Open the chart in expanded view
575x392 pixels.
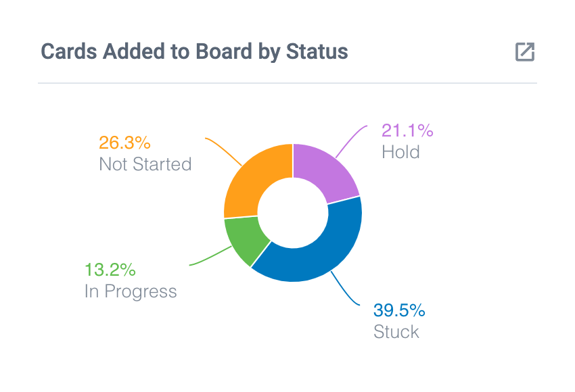tap(525, 52)
